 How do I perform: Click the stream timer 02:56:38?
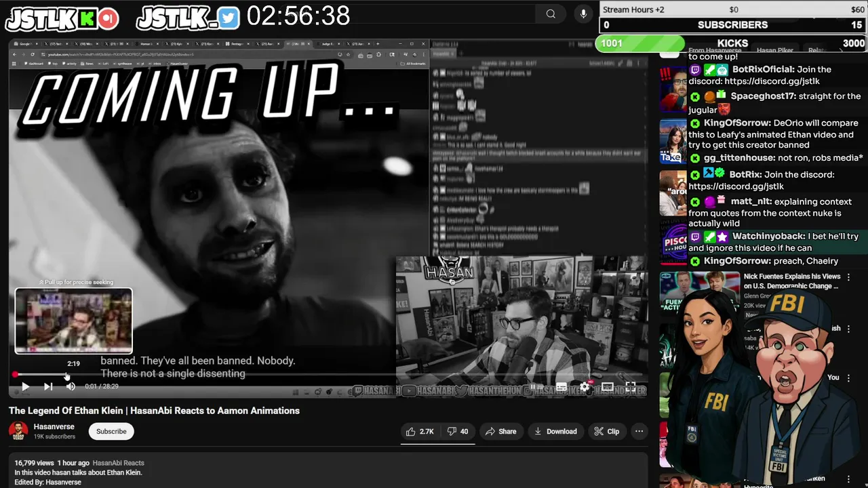(298, 16)
